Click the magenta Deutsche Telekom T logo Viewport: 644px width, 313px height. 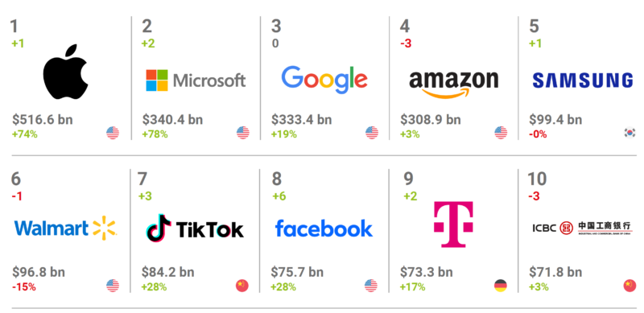[x=453, y=224]
